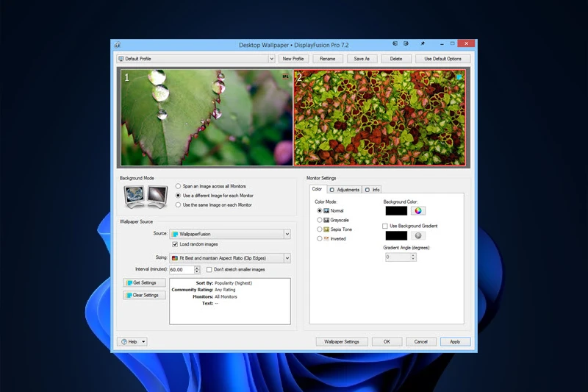Viewport: 588px width, 392px height.
Task: Click the move-window-to-monitor icon in title bar
Action: (395, 43)
